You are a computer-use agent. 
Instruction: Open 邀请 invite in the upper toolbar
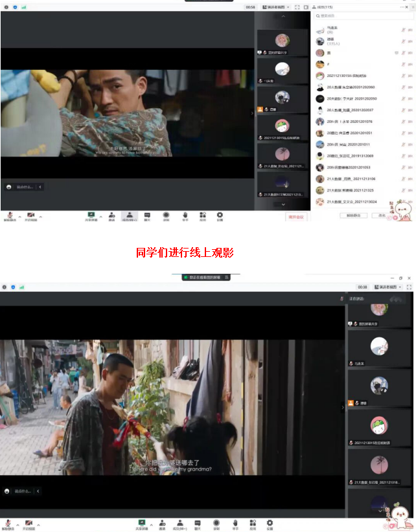[x=111, y=216]
